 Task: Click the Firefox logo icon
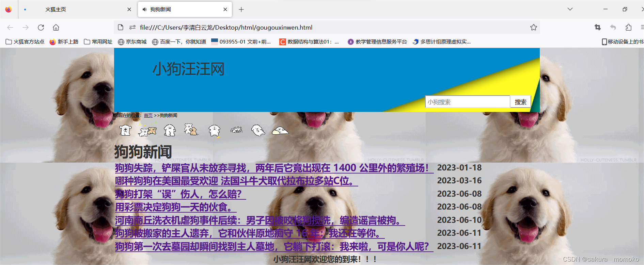click(x=9, y=9)
